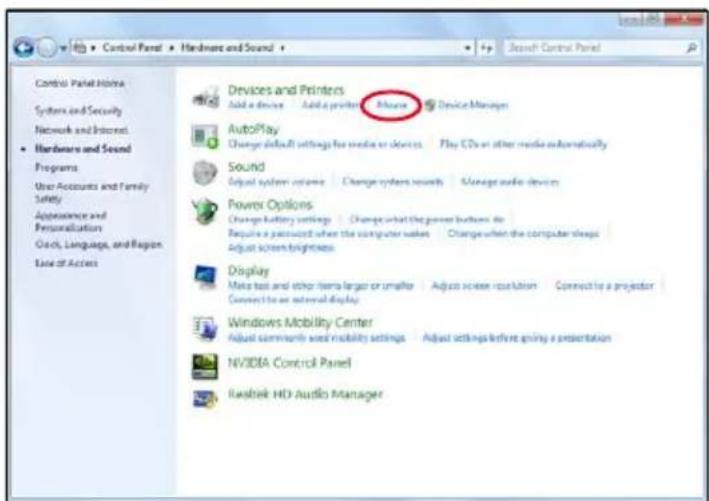This screenshot has width=709, height=501.
Task: Click Change battery settings link
Action: 279,219
